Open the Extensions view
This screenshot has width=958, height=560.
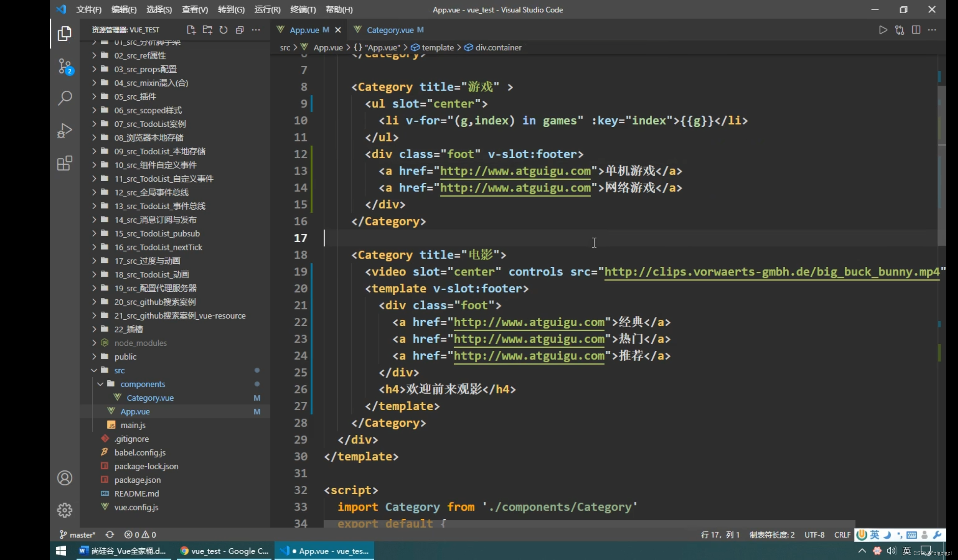click(x=65, y=163)
